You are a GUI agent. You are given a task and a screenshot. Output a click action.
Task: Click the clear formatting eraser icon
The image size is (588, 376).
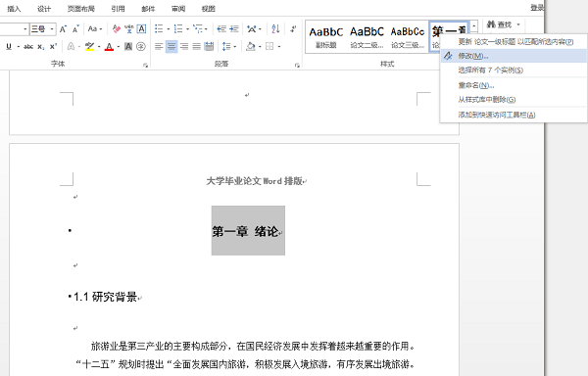117,28
